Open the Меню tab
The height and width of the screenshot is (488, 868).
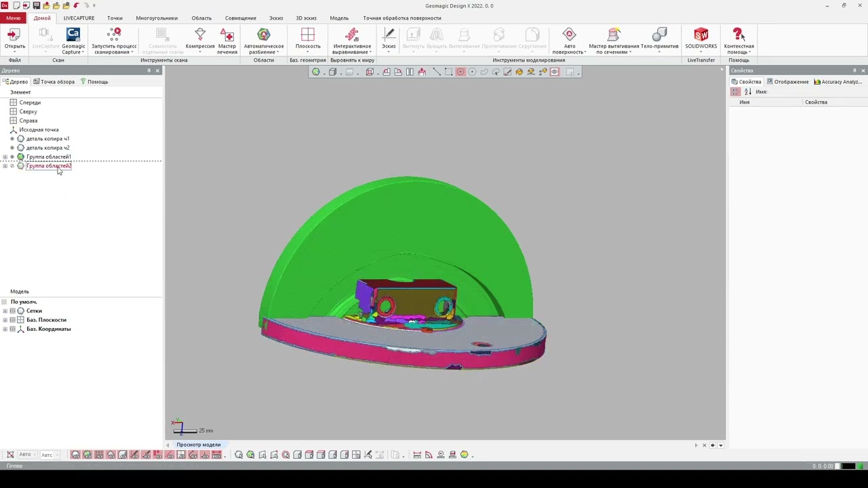pyautogui.click(x=14, y=18)
